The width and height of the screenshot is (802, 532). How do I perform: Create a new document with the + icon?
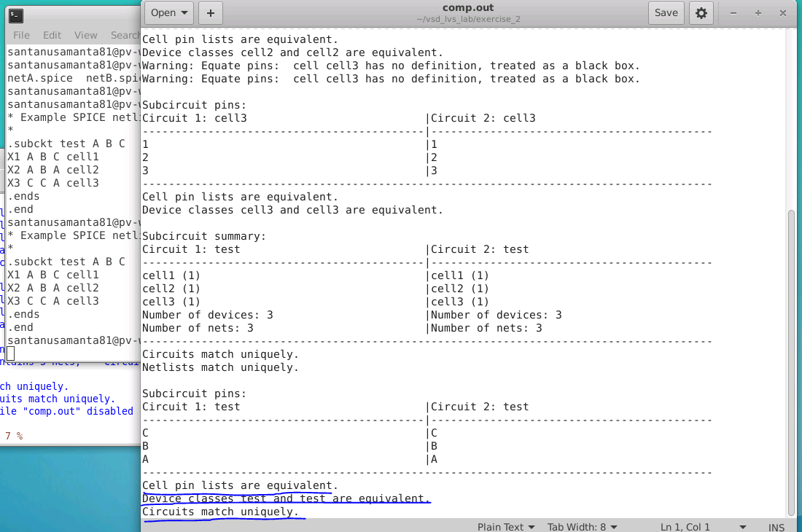click(209, 12)
